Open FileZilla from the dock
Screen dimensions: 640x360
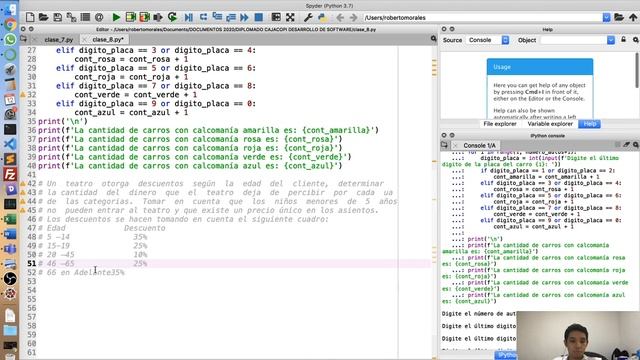pyautogui.click(x=10, y=174)
